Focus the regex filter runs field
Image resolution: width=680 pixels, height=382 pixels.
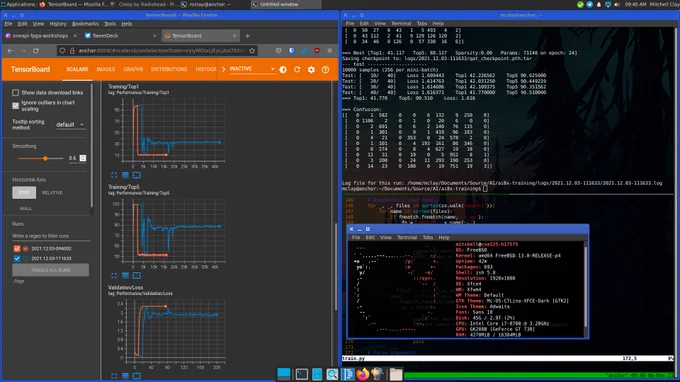[51, 236]
